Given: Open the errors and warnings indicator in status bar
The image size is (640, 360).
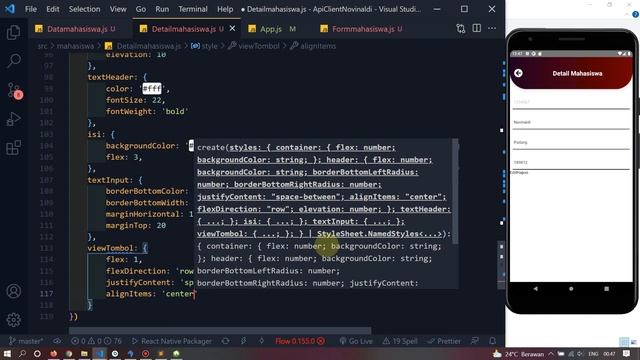Looking at the screenshot, I should click(x=96, y=341).
